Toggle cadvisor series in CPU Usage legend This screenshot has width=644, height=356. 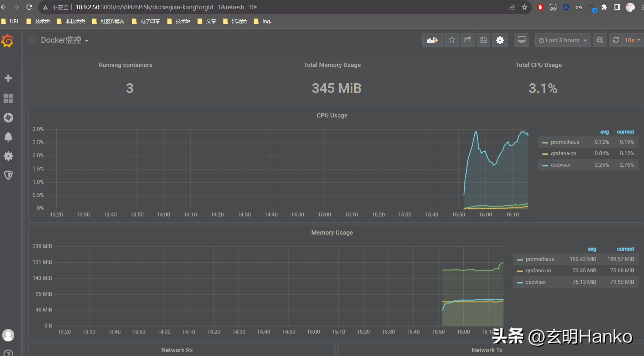pos(561,165)
